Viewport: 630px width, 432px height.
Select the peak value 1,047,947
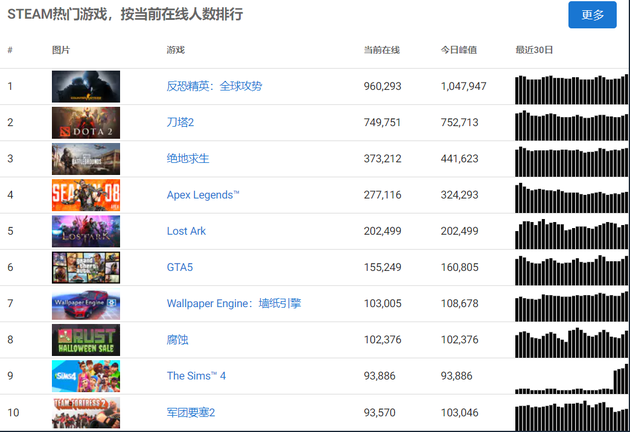pyautogui.click(x=464, y=86)
